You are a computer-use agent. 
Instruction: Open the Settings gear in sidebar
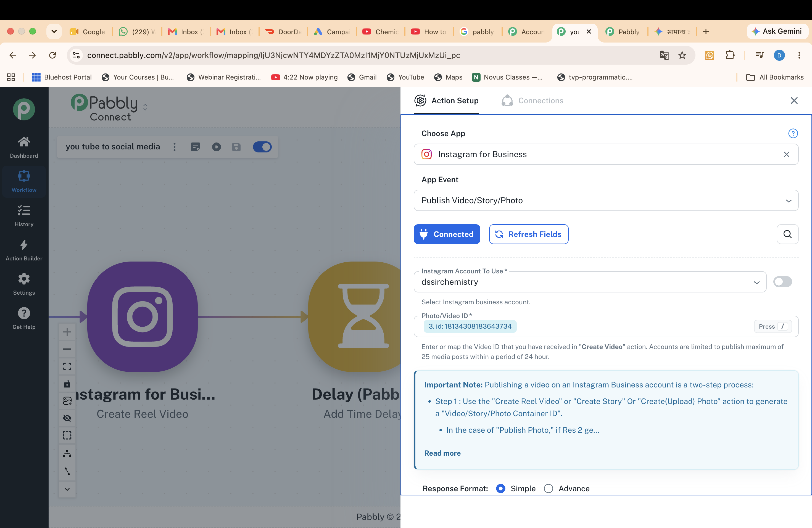click(x=24, y=284)
